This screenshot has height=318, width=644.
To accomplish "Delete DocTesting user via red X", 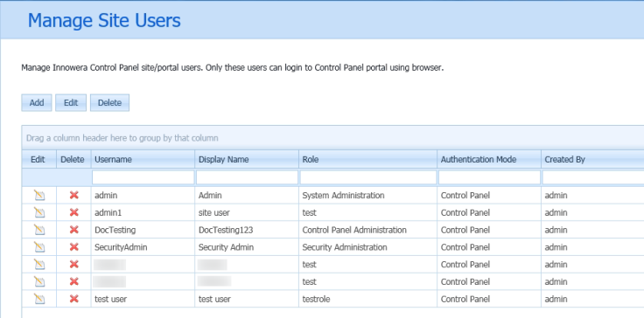I will (x=73, y=230).
